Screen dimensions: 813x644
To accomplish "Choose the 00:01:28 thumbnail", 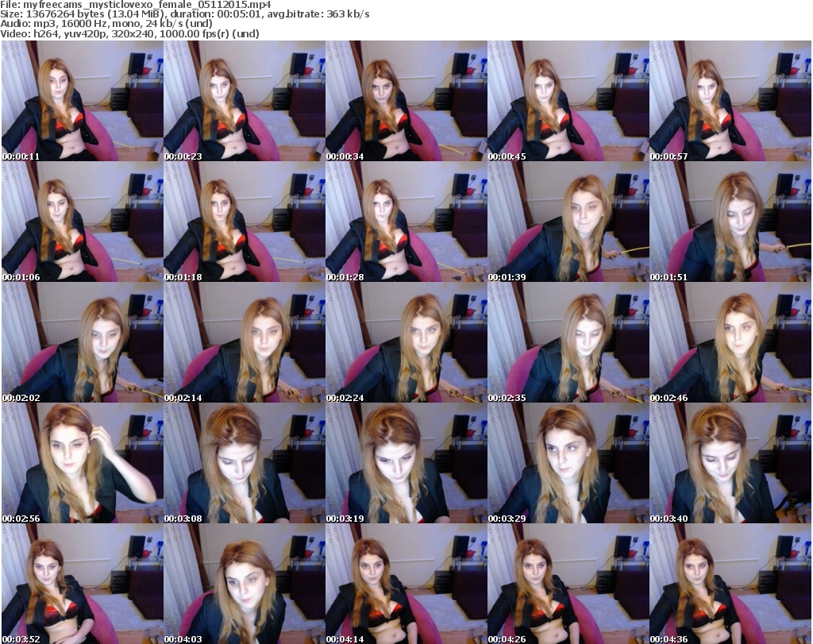I will 406,222.
